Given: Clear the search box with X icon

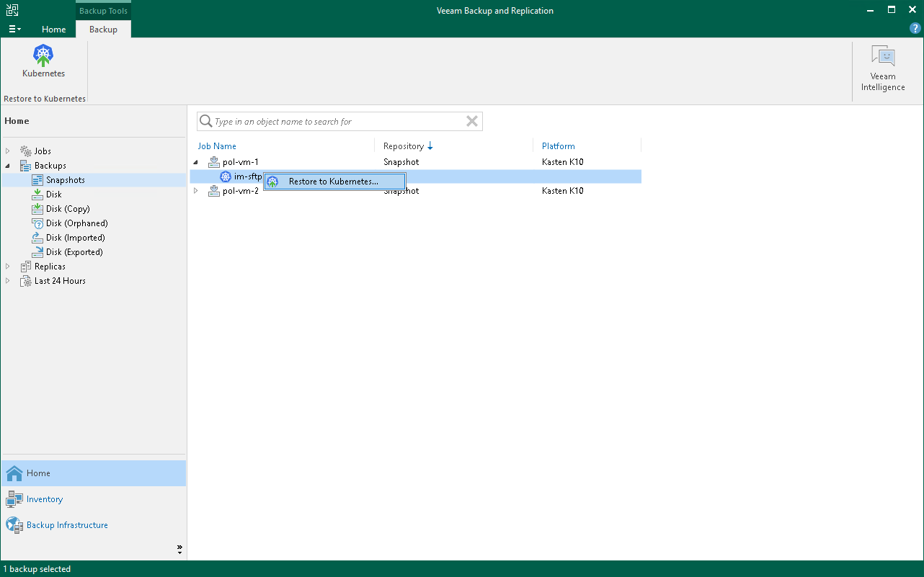Looking at the screenshot, I should (472, 122).
